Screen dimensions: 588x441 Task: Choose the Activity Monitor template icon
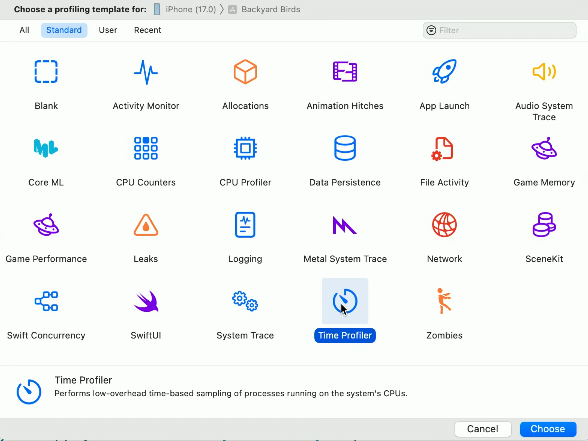click(146, 72)
